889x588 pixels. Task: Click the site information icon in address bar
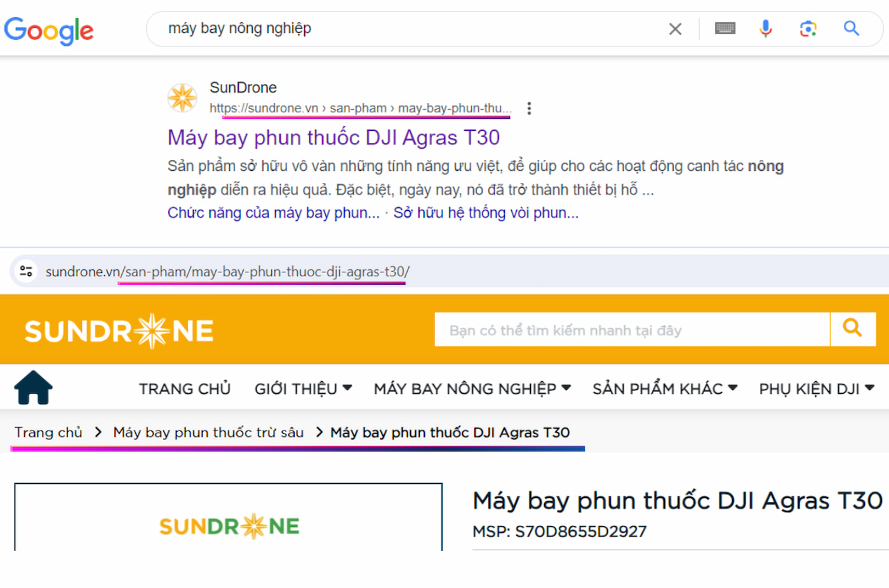(x=26, y=271)
